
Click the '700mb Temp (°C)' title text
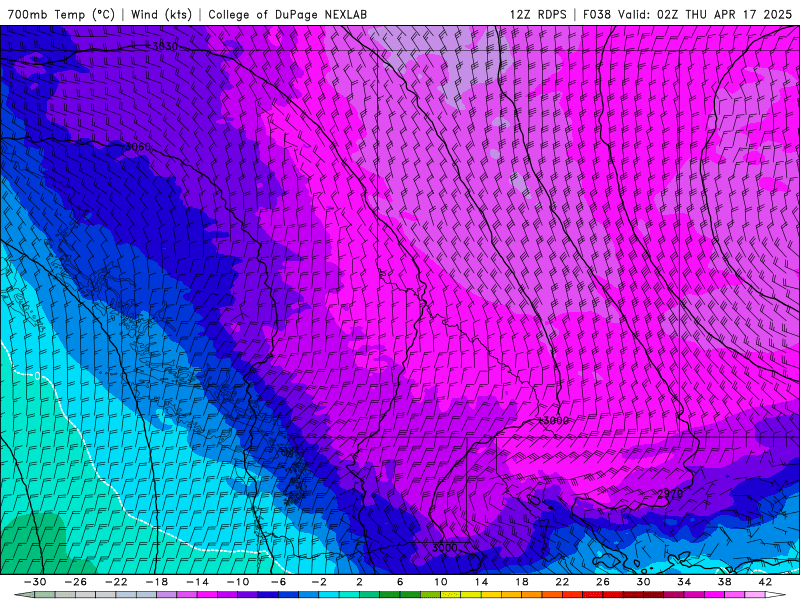pyautogui.click(x=61, y=14)
